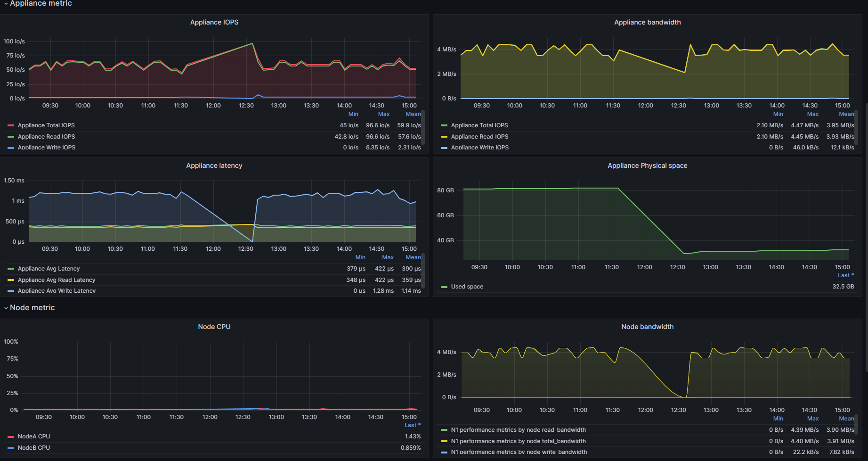The width and height of the screenshot is (868, 461).
Task: Toggle Appliance Write IOPS series in IOPS panel
Action: pos(47,148)
